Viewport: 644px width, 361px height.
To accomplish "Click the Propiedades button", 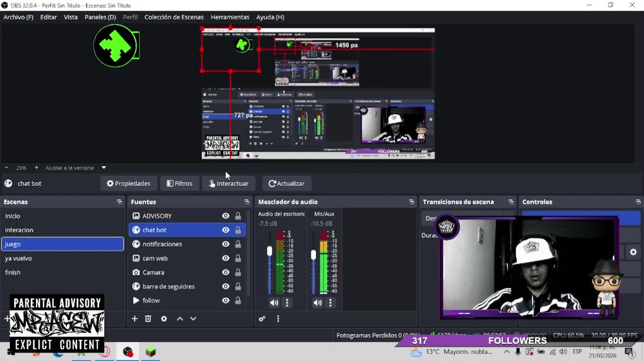I will pyautogui.click(x=128, y=184).
